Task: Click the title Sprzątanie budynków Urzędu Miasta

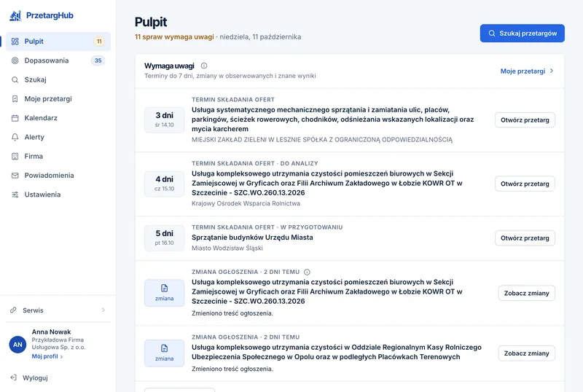Action: (x=252, y=238)
